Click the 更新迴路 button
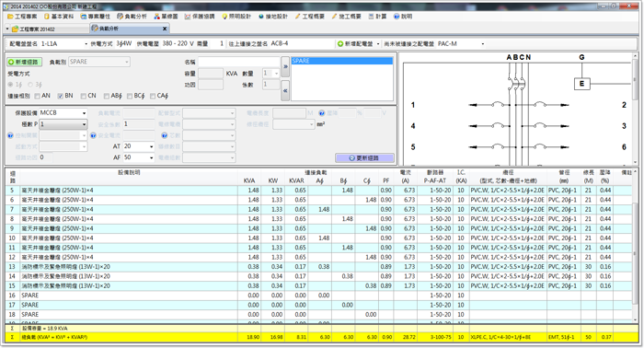The height and width of the screenshot is (348, 644). (x=364, y=157)
